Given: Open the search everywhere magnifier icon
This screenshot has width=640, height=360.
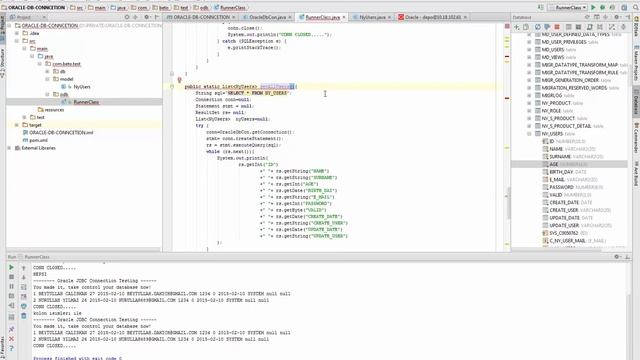Looking at the screenshot, I should 636,7.
